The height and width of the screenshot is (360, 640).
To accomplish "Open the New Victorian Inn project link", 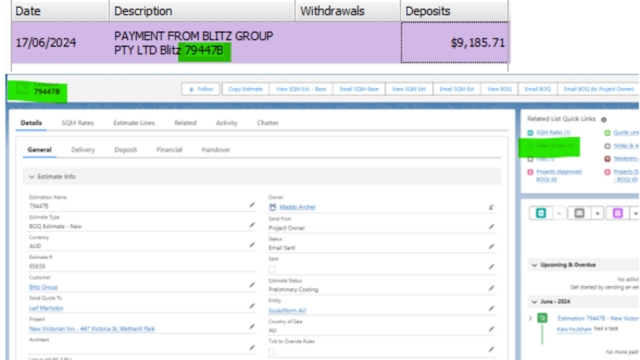I will (x=92, y=329).
